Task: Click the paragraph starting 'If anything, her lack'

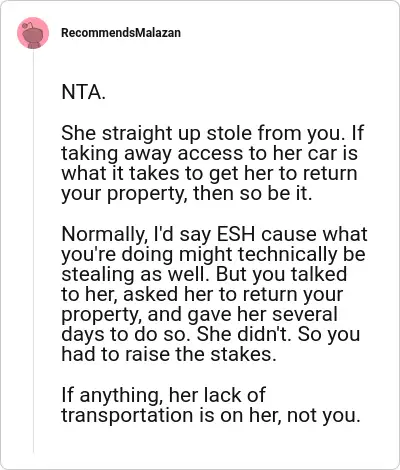Action: click(211, 406)
